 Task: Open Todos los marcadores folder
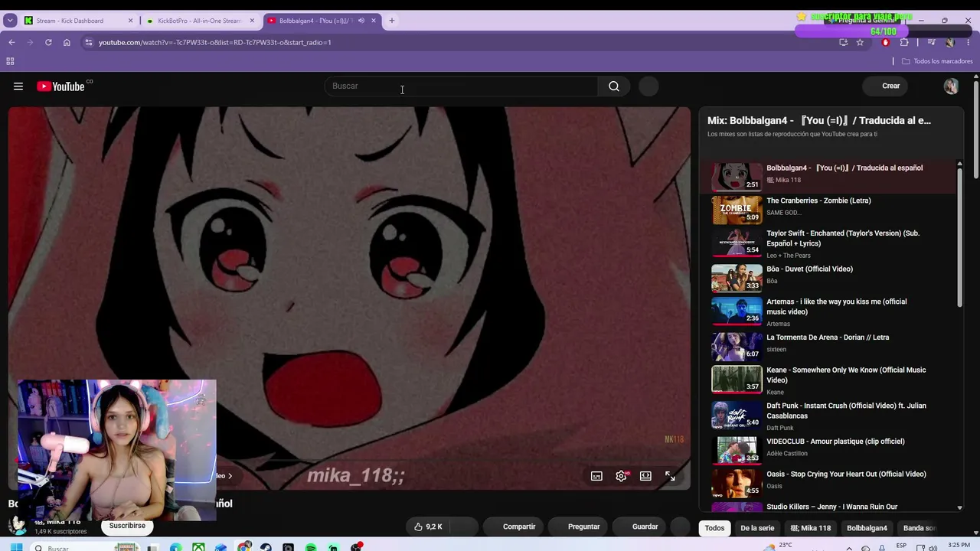pos(937,61)
